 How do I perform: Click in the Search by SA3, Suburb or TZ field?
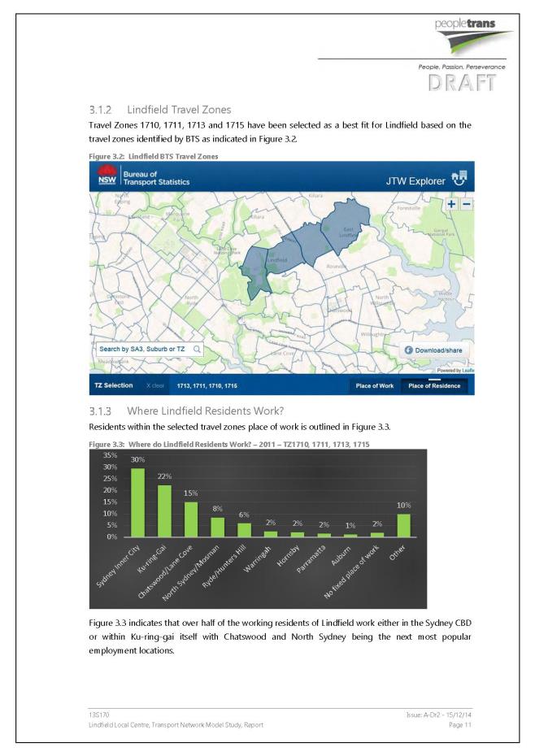coord(149,349)
